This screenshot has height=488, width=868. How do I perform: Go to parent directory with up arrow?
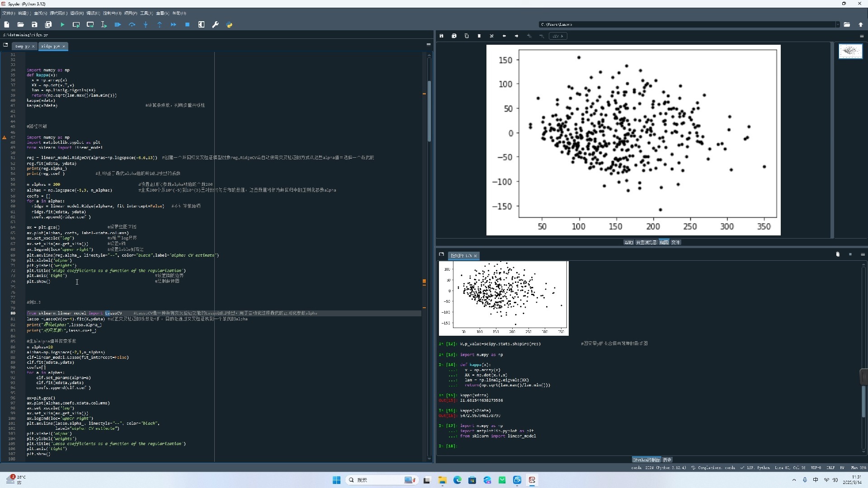pos(861,24)
